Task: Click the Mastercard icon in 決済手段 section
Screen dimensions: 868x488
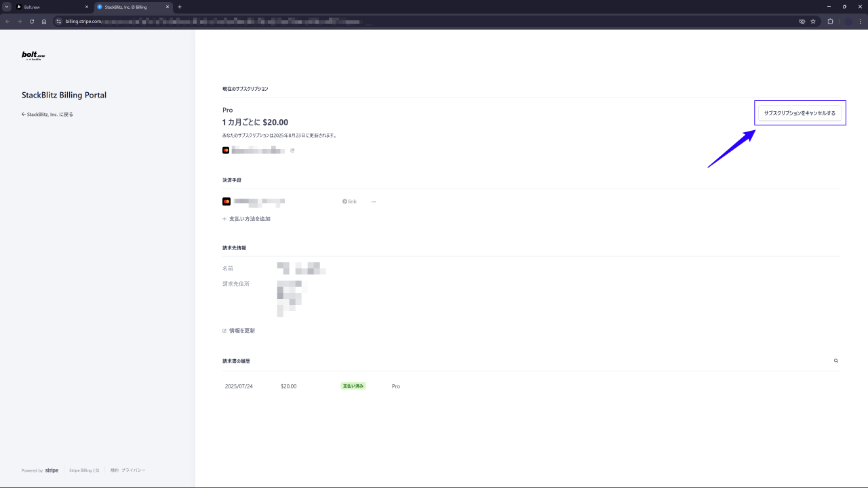Action: pyautogui.click(x=226, y=201)
